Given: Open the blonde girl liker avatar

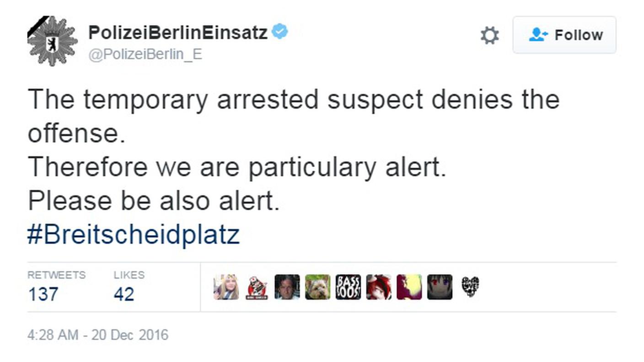Looking at the screenshot, I should [x=226, y=287].
